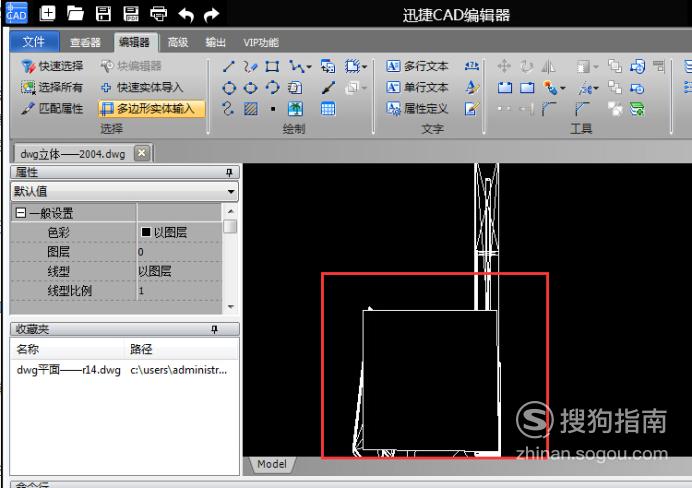Pin the 收藏夹 favorites panel
The image size is (692, 488).
coord(214,329)
